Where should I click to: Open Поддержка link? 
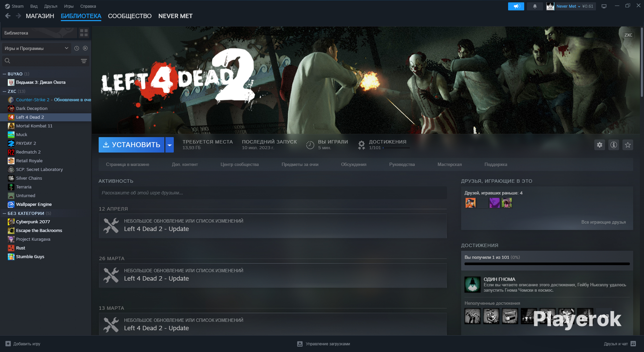pyautogui.click(x=496, y=164)
